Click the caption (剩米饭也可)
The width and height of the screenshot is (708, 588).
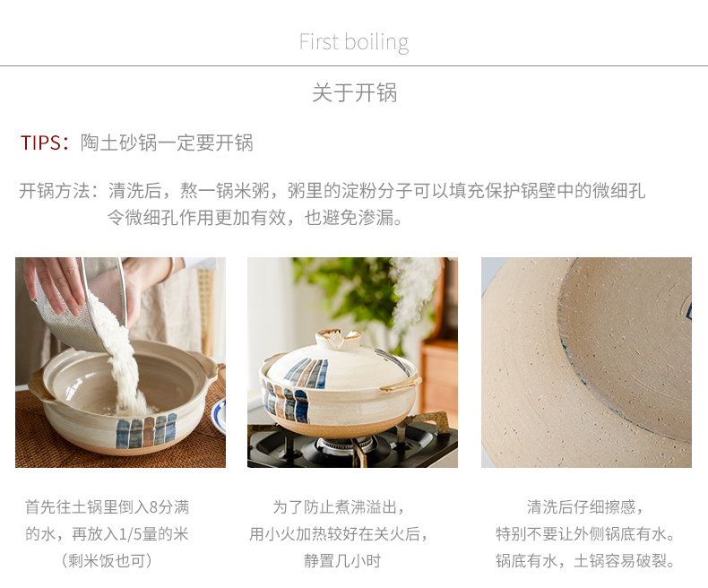[107, 561]
